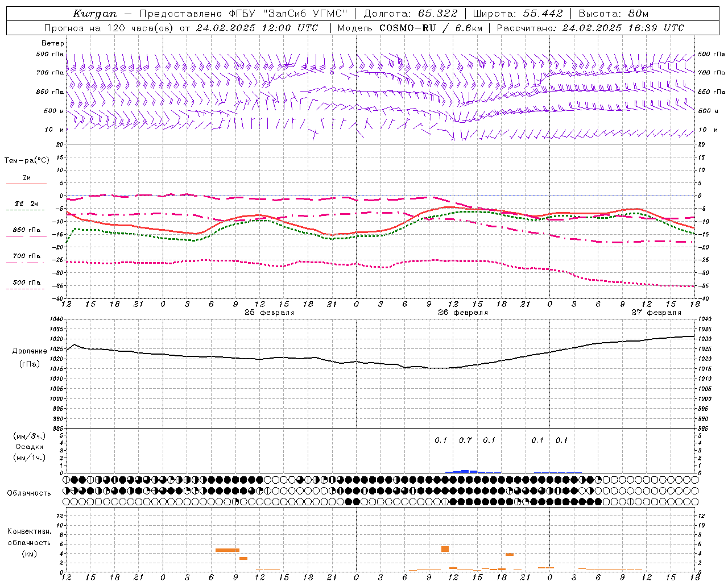This screenshot has width=728, height=582.
Task: Click the Ветер panel label
Action: (x=53, y=43)
